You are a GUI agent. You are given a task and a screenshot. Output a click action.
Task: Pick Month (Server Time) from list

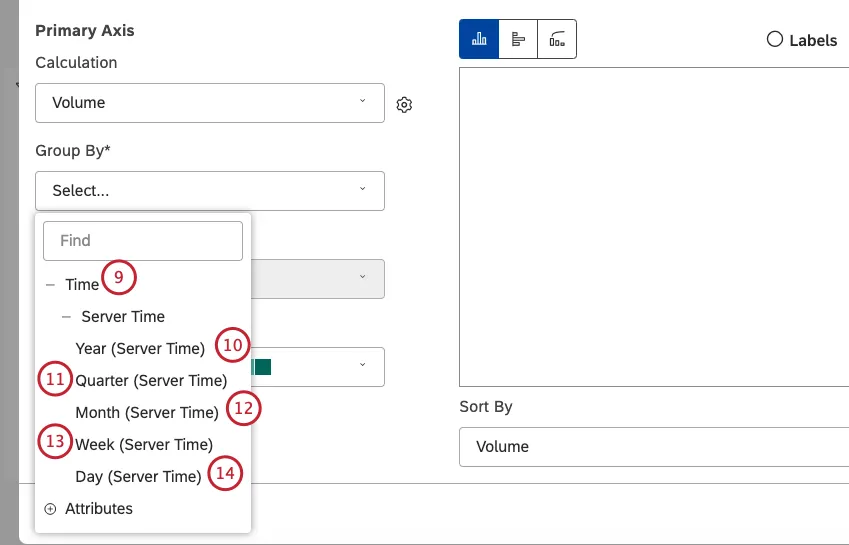(x=147, y=413)
